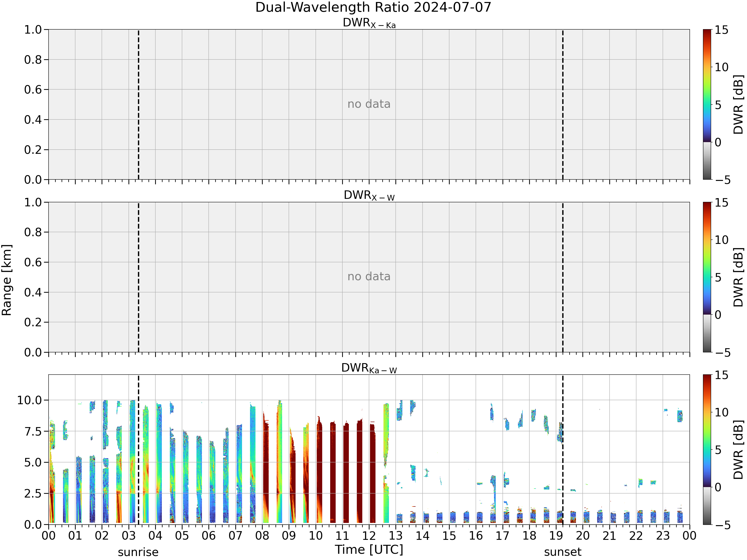This screenshot has width=747, height=560.
Task: Click the Range [km] axis label
Action: pos(7,280)
